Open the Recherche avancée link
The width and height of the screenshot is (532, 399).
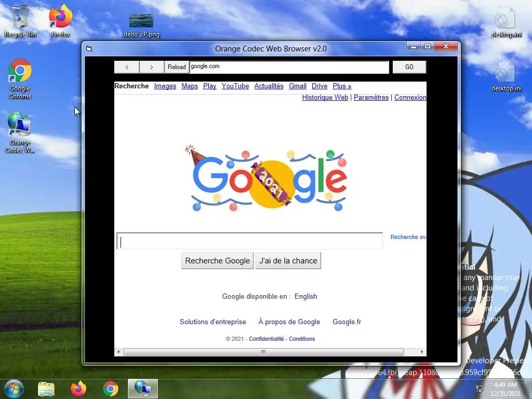[x=408, y=237]
